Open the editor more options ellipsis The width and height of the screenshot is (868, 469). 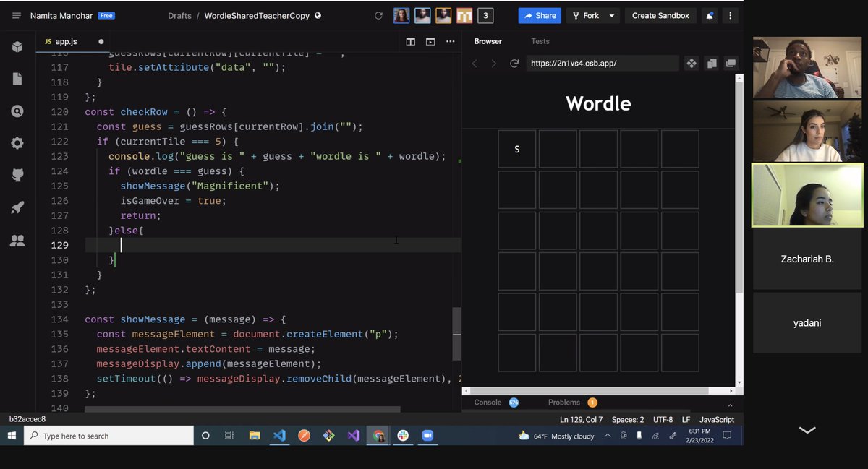451,42
